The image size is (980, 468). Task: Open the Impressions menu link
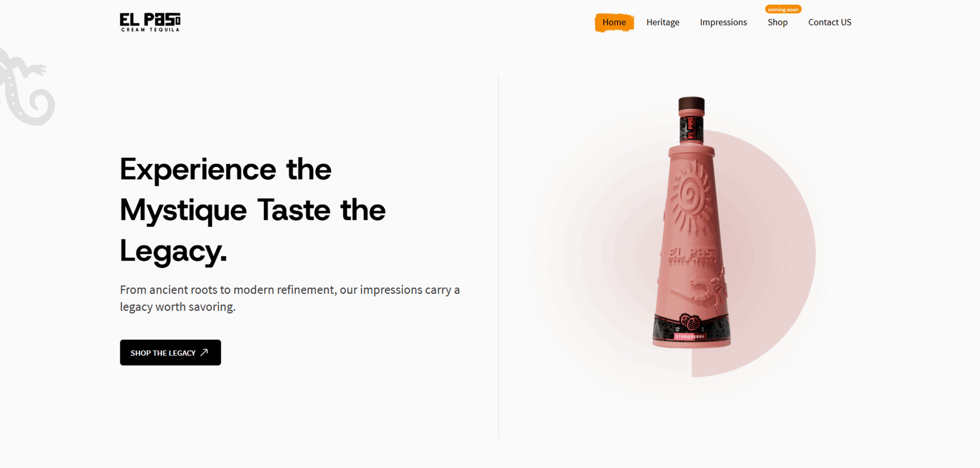pos(723,22)
